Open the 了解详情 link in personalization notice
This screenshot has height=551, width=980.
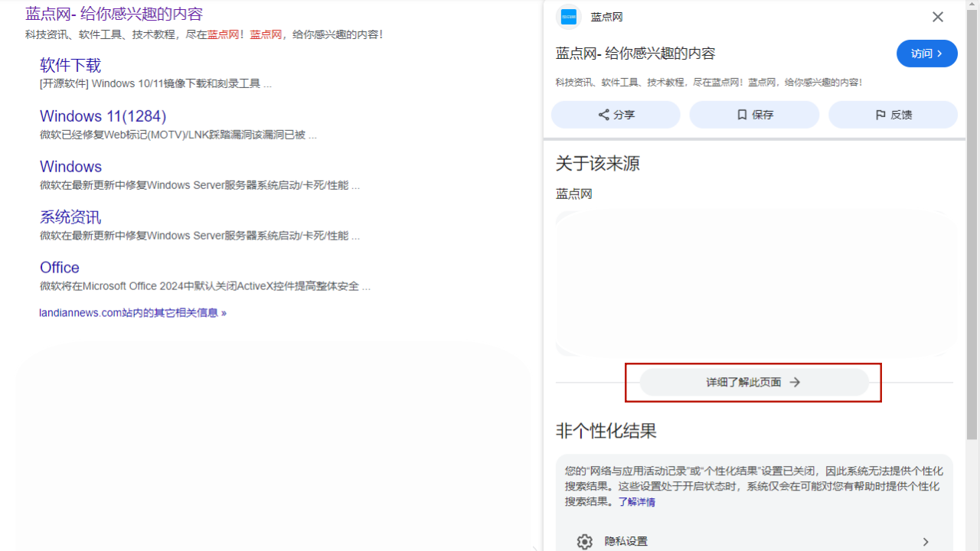(x=637, y=502)
